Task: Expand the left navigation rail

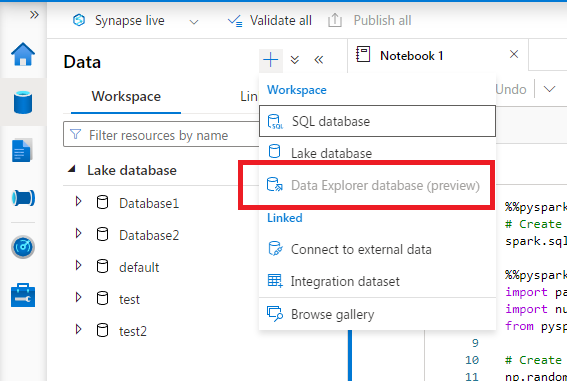Action: tap(34, 15)
